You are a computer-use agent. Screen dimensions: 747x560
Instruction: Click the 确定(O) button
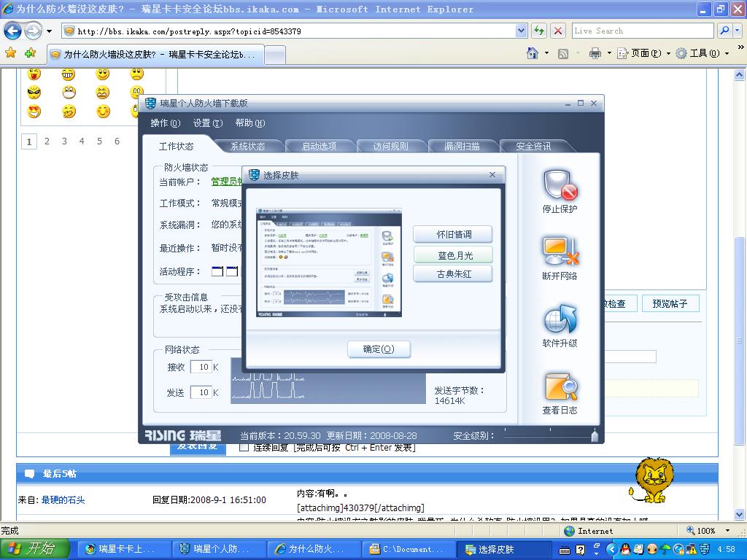click(x=379, y=349)
